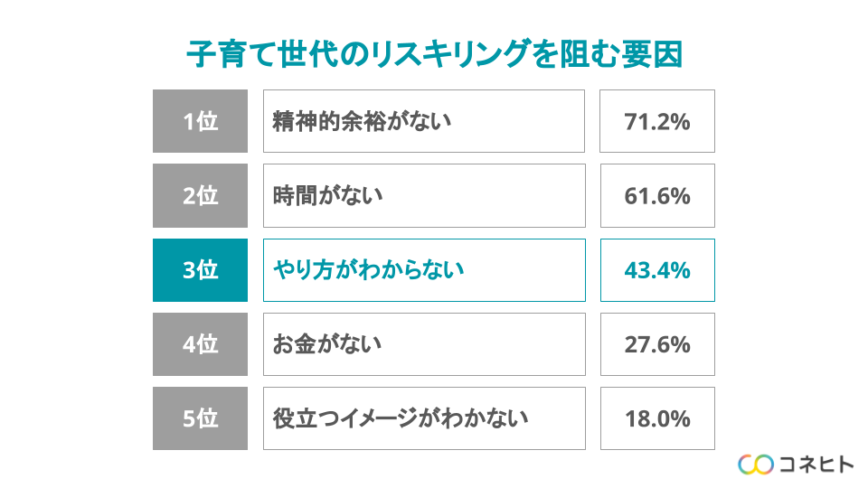Viewport: 868px width, 488px height.
Task: Click the 61.6% percentage box
Action: tap(657, 195)
